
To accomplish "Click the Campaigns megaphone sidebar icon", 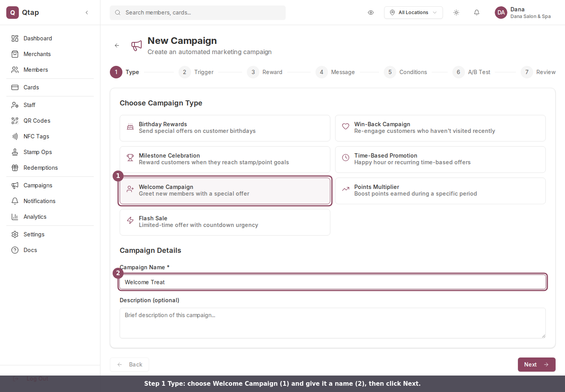I will [x=15, y=185].
